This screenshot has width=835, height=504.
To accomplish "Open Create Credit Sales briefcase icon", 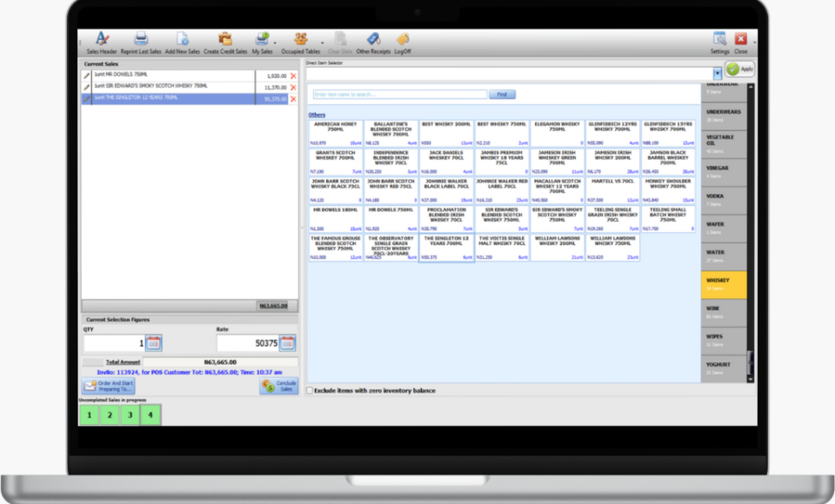I will click(225, 39).
